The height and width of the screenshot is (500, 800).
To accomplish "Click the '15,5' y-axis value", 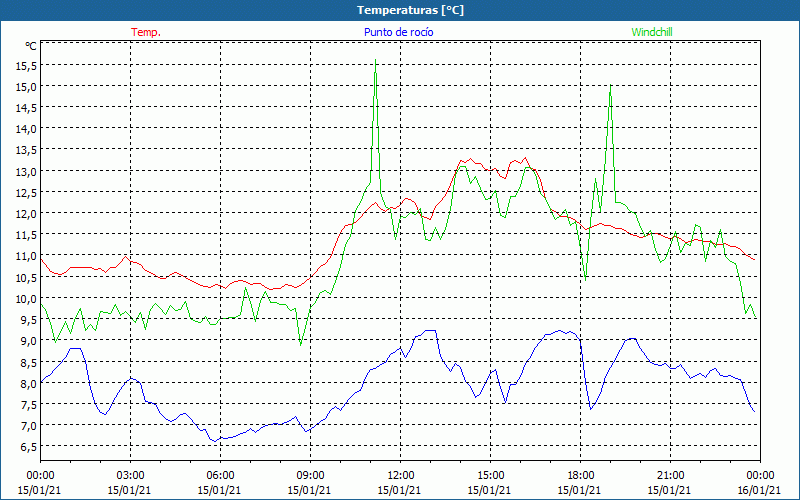I will [26, 66].
